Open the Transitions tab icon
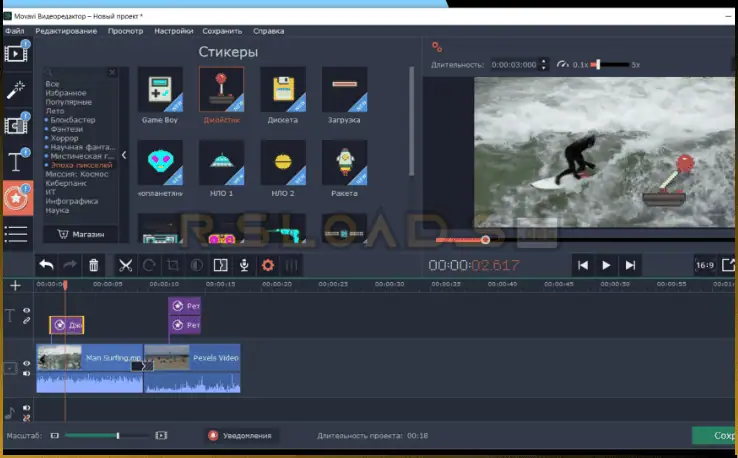This screenshot has width=738, height=458. pyautogui.click(x=16, y=125)
